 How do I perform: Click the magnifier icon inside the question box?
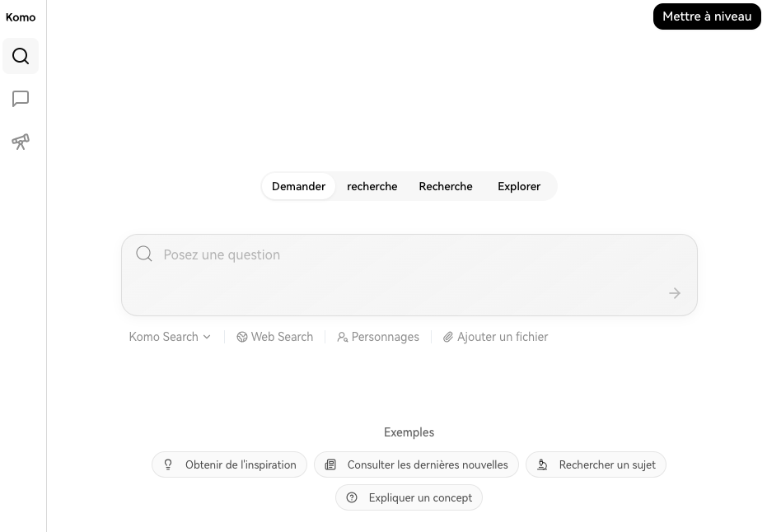pyautogui.click(x=144, y=254)
